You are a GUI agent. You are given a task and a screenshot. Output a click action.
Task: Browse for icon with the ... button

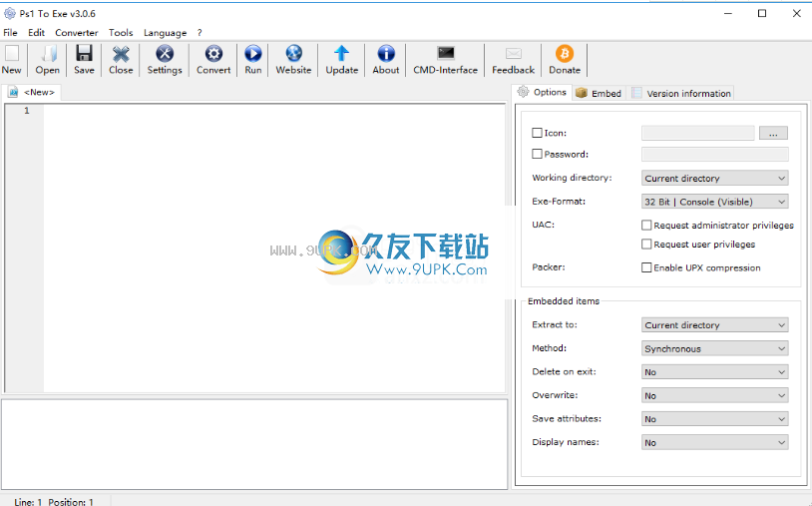[x=773, y=133]
